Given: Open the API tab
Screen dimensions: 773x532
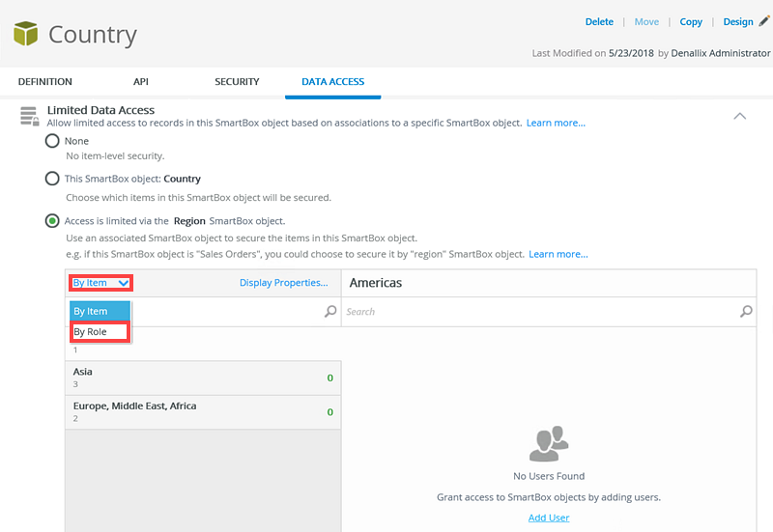Looking at the screenshot, I should point(141,82).
